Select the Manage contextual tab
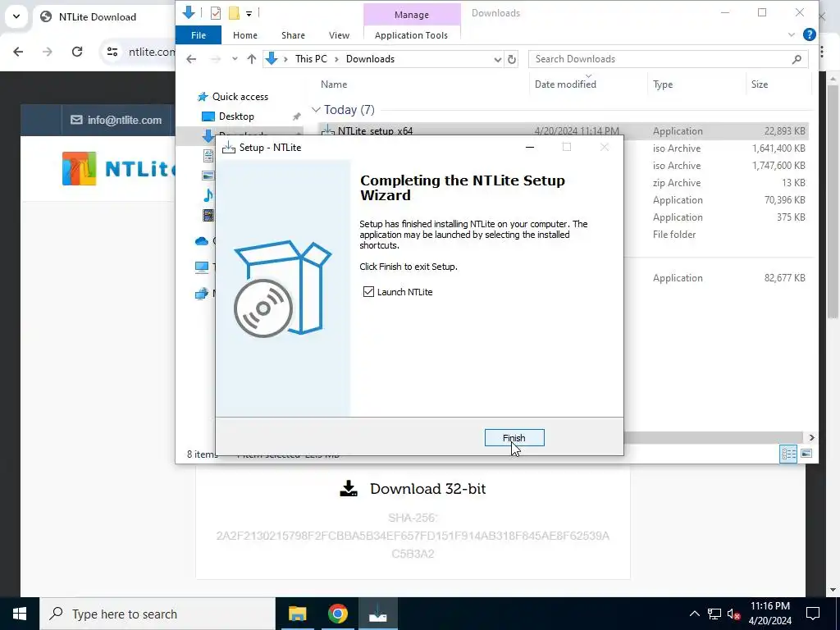 point(412,15)
